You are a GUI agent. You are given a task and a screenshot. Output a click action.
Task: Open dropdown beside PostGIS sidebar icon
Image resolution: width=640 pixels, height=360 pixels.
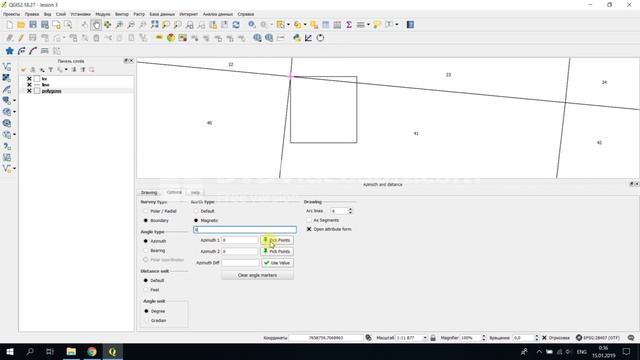[15, 100]
